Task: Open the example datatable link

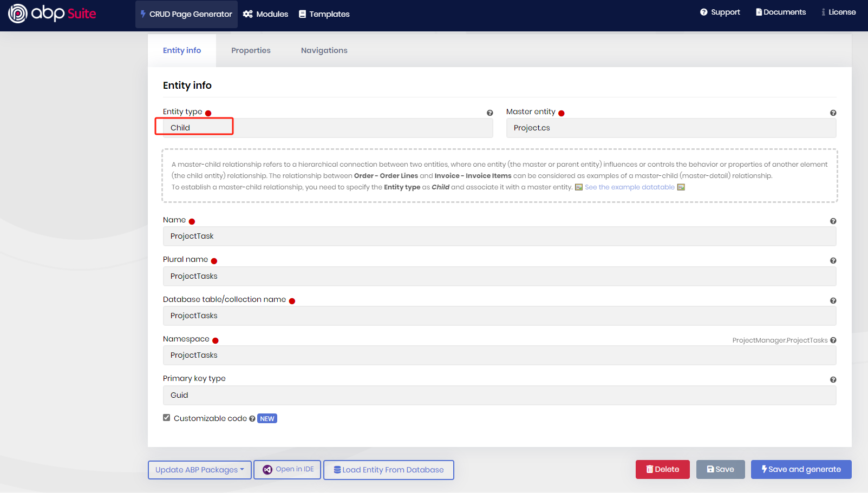Action: point(629,187)
